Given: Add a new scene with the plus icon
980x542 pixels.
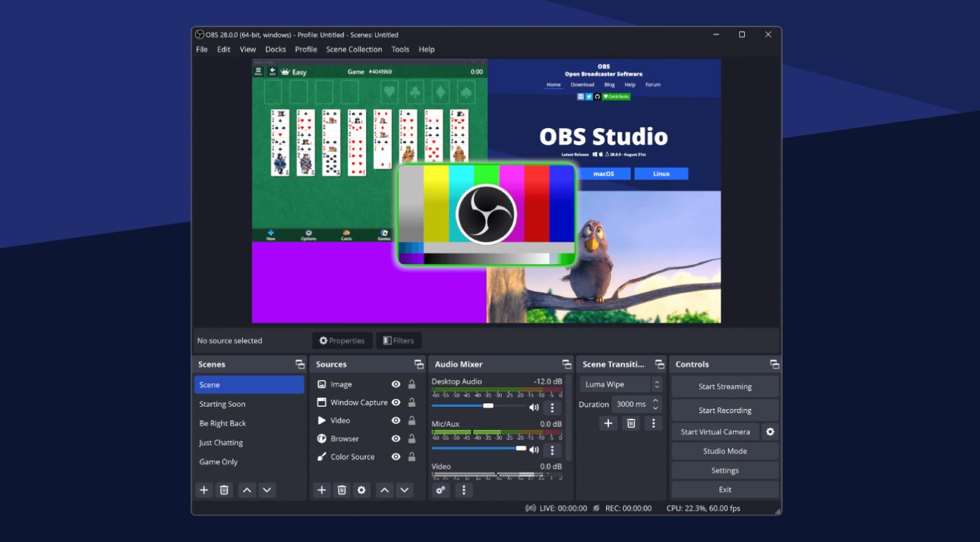Looking at the screenshot, I should pyautogui.click(x=203, y=489).
